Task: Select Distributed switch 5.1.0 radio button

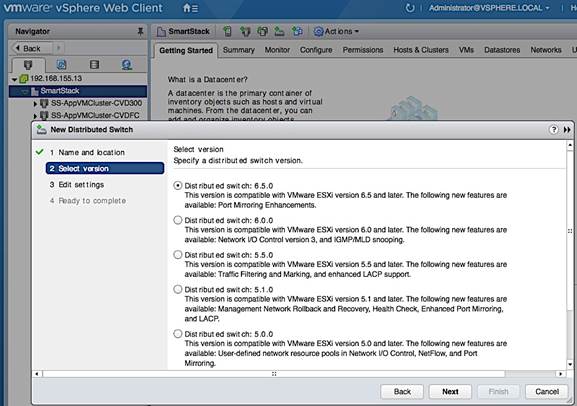Action: [x=178, y=289]
